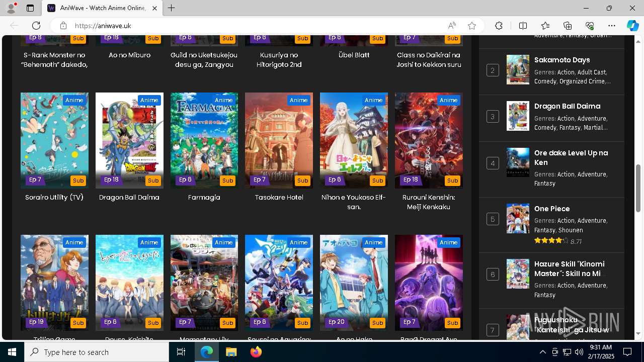Toggle Split screen view
644x362 pixels.
pos(523,26)
